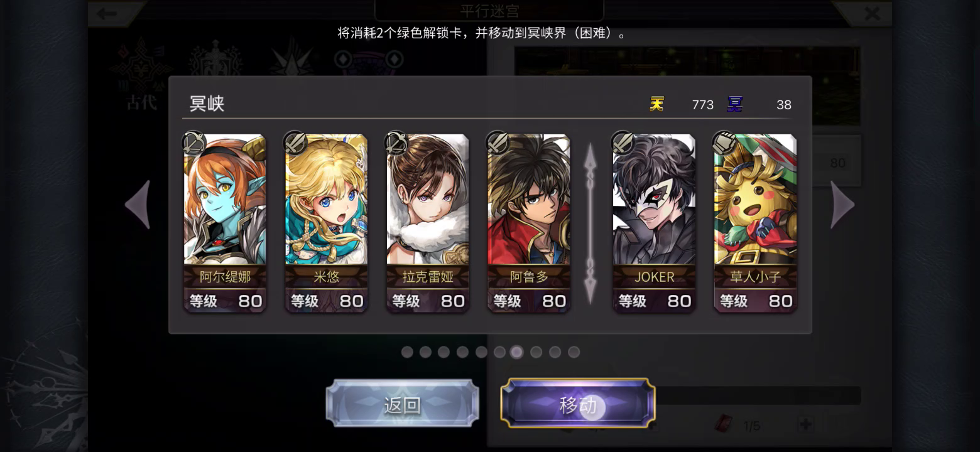
Task: Select the JOKER character card
Action: [x=654, y=222]
